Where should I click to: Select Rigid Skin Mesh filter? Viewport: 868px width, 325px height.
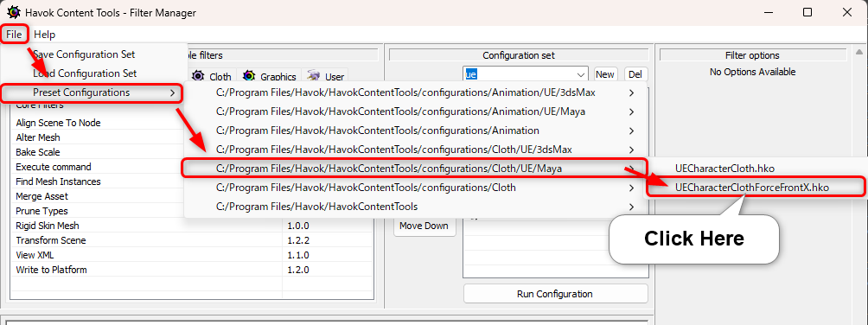click(x=47, y=226)
